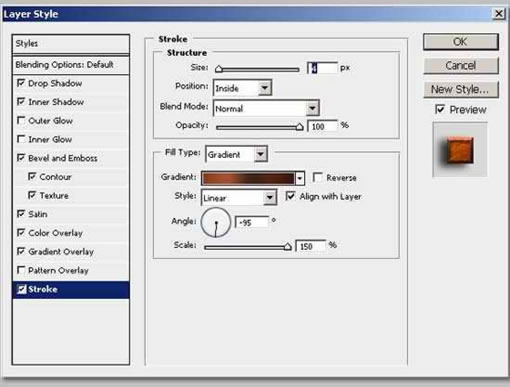Disable the Drop Shadow checkbox
Image resolution: width=510 pixels, height=387 pixels.
pos(21,83)
